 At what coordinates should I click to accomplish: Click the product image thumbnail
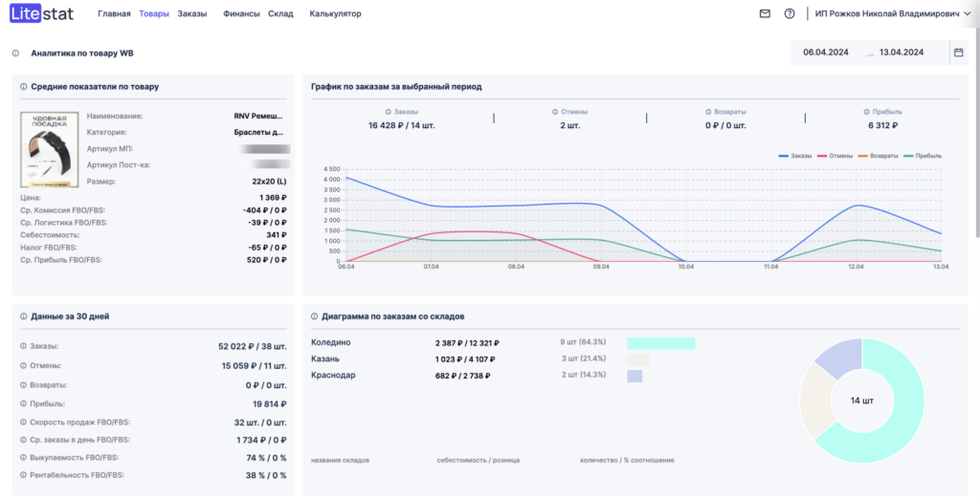click(x=50, y=148)
